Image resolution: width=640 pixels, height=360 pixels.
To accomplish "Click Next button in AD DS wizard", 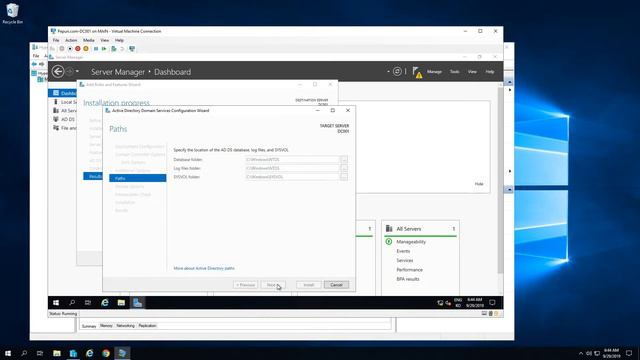I will point(273,284).
